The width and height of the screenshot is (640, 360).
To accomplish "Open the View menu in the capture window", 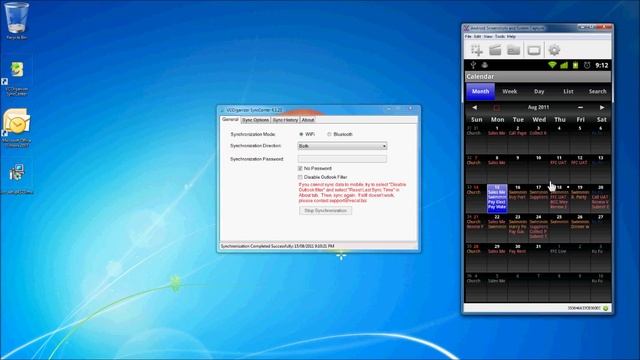I will [488, 36].
